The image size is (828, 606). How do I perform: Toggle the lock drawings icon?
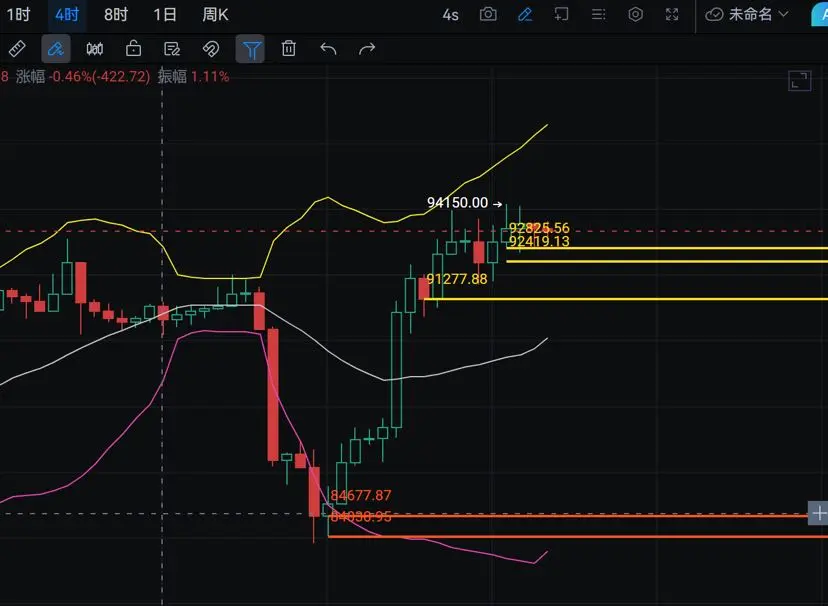point(134,49)
